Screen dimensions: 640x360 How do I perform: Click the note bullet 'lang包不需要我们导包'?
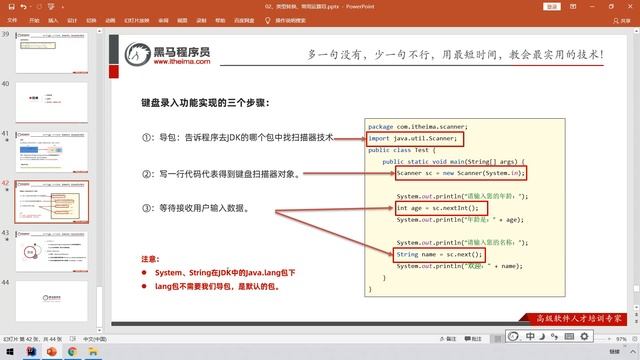tap(217, 287)
